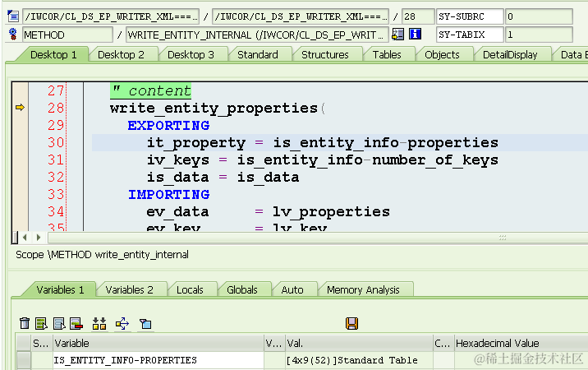Screen dimensions: 588x370
Task: Click the program source icon beside the /IWCOR path field
Action: pyautogui.click(x=13, y=16)
